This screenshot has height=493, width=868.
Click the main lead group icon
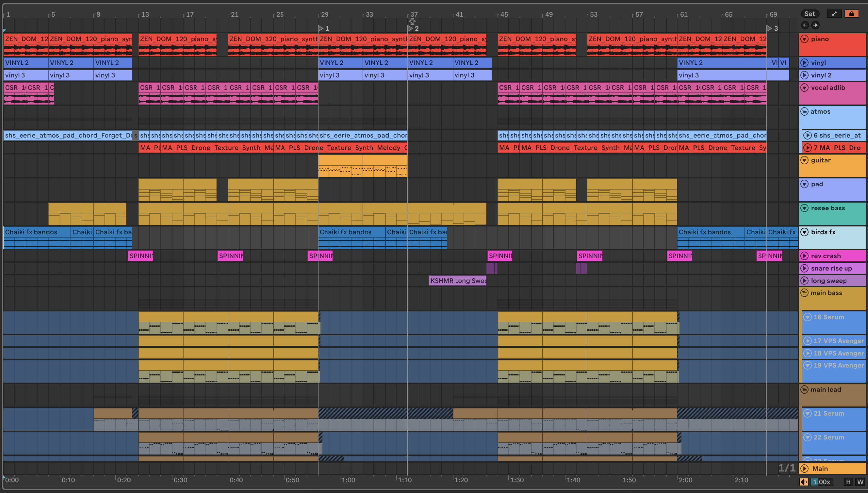804,389
